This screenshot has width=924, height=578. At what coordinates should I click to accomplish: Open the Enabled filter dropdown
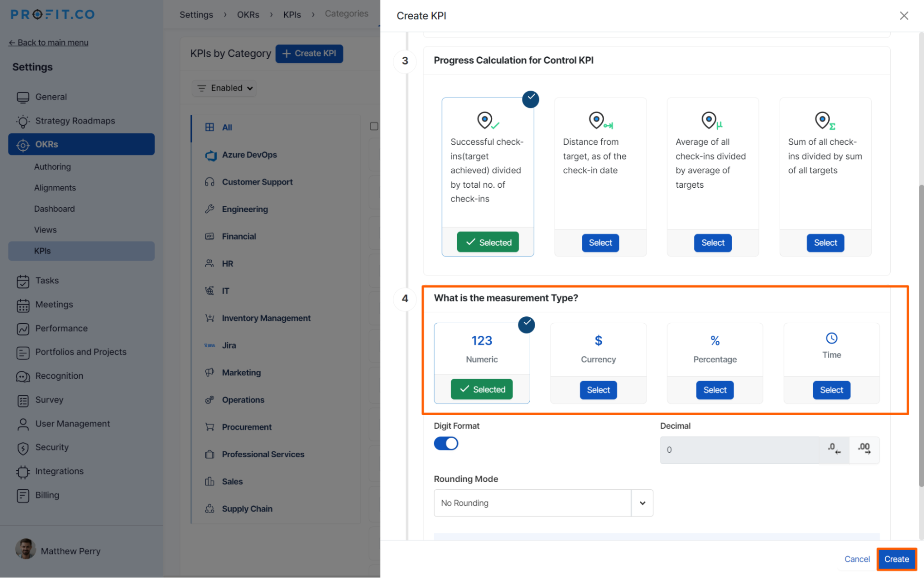point(224,88)
